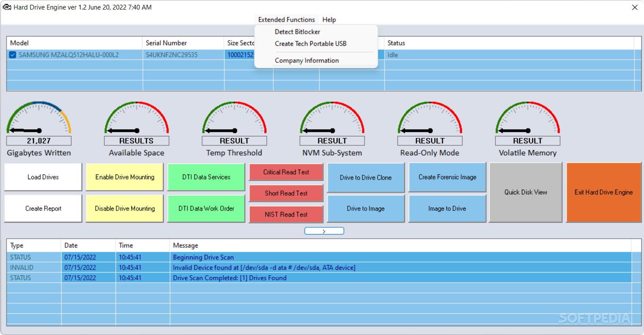This screenshot has height=335, width=644.
Task: Click Create Forensic Image
Action: (447, 177)
